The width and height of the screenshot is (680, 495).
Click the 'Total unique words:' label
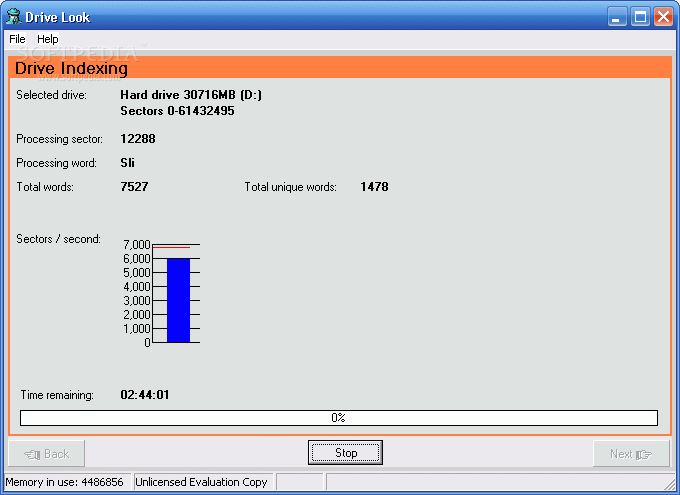coord(290,187)
